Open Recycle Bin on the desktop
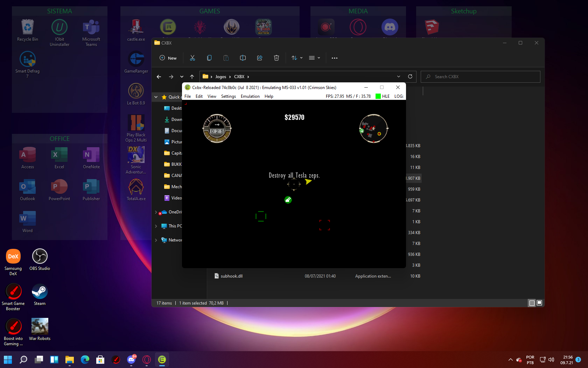Viewport: 588px width, 368px height. click(27, 30)
